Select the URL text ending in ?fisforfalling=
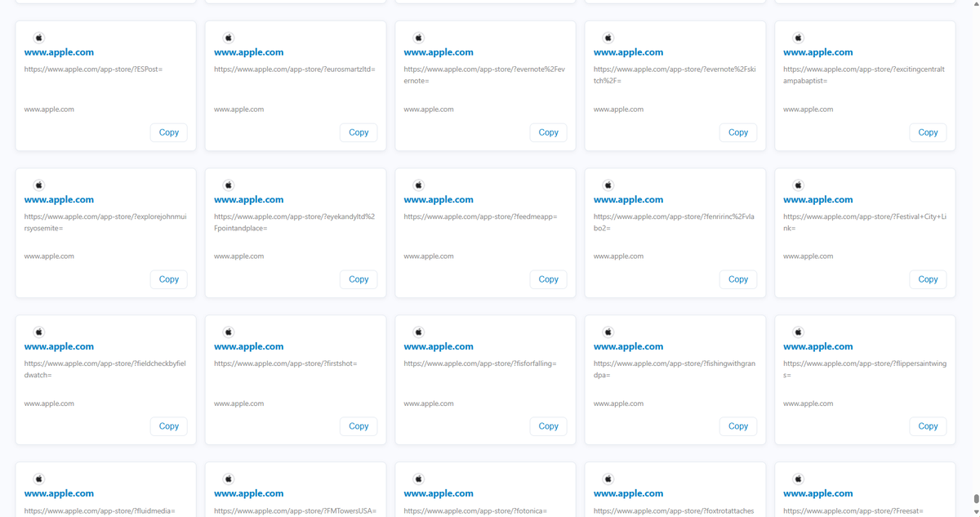This screenshot has width=980, height=517. pyautogui.click(x=480, y=363)
